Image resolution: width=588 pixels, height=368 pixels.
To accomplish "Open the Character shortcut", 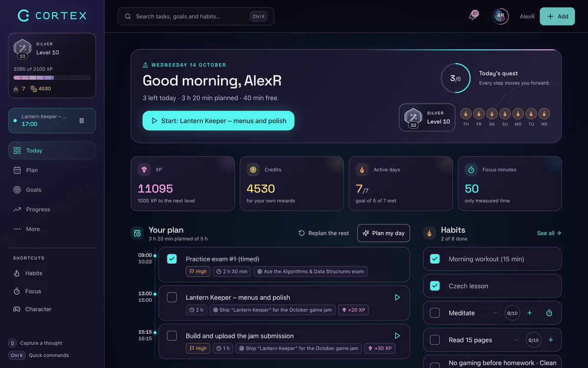I will coord(52,309).
